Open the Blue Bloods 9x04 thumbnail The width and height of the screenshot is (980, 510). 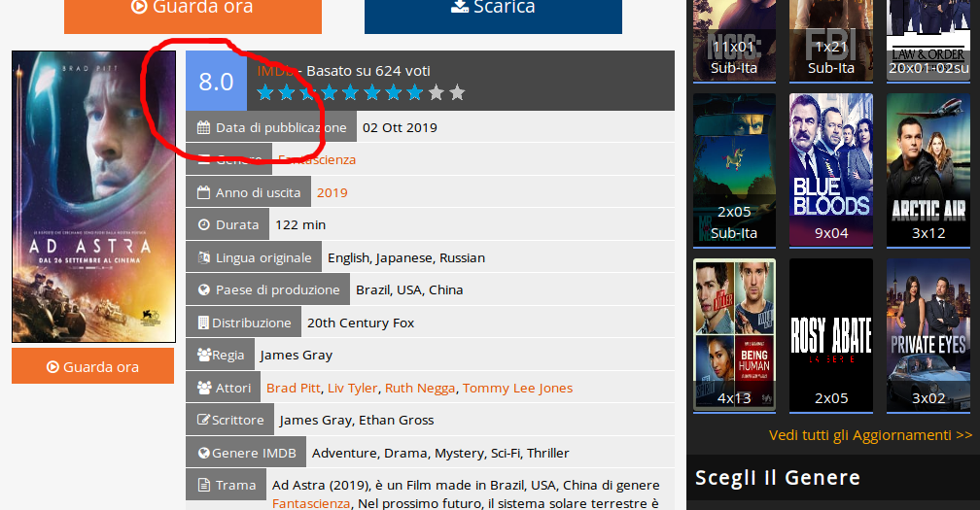point(830,169)
